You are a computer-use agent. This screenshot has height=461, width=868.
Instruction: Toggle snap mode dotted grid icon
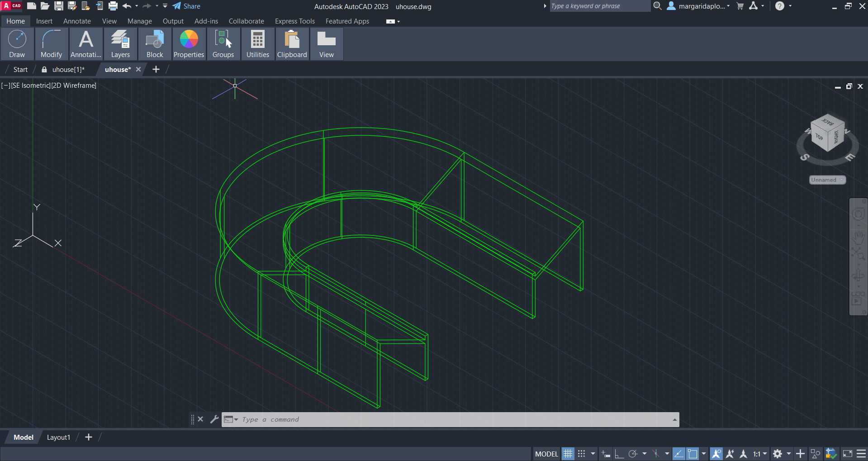click(x=582, y=454)
